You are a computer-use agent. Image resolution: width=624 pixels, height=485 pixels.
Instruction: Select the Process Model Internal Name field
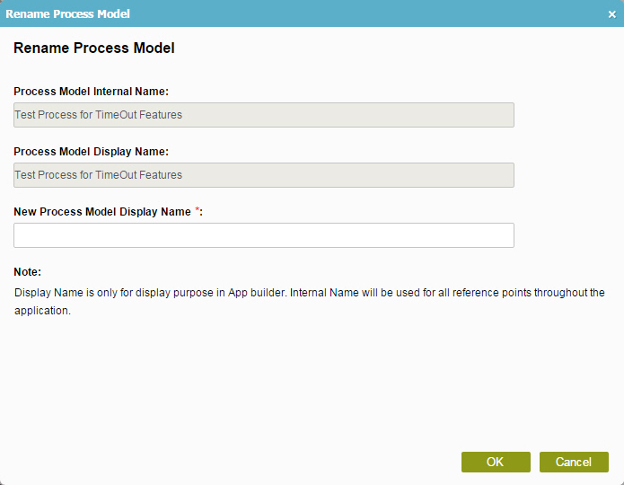(x=264, y=115)
